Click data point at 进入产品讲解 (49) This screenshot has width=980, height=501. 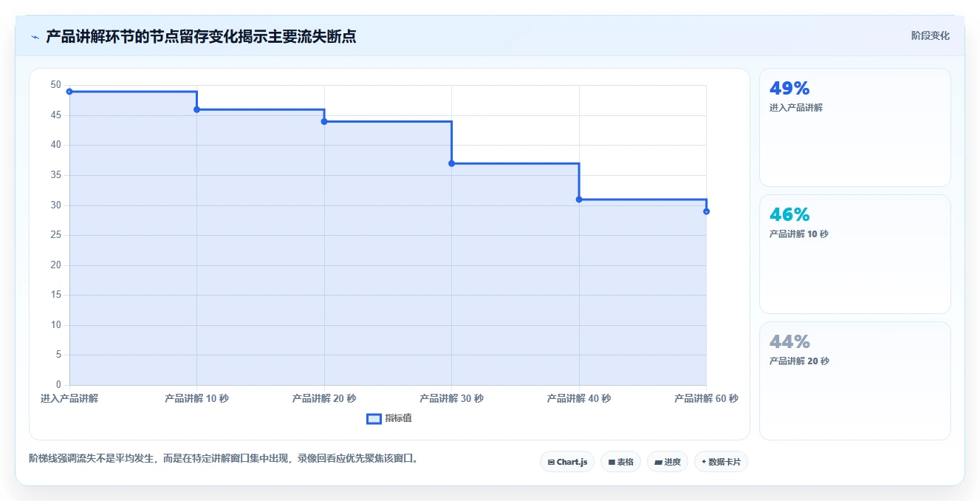(69, 92)
